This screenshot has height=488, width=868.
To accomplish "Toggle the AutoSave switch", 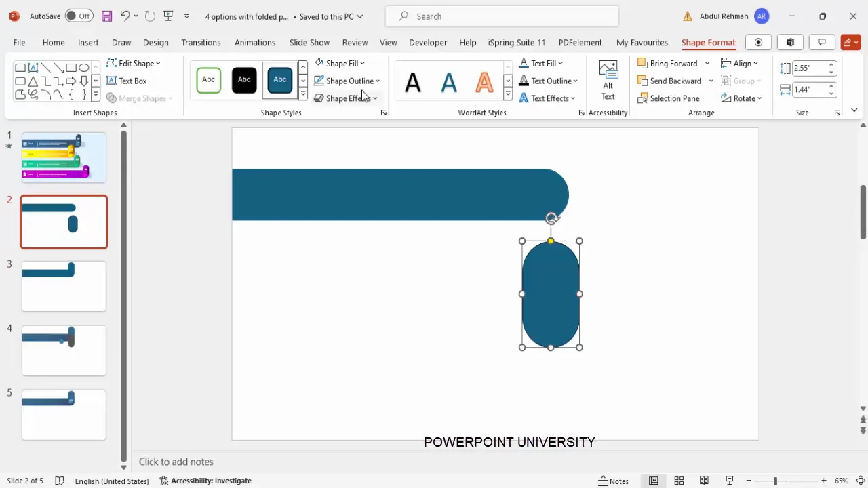I will coord(79,16).
